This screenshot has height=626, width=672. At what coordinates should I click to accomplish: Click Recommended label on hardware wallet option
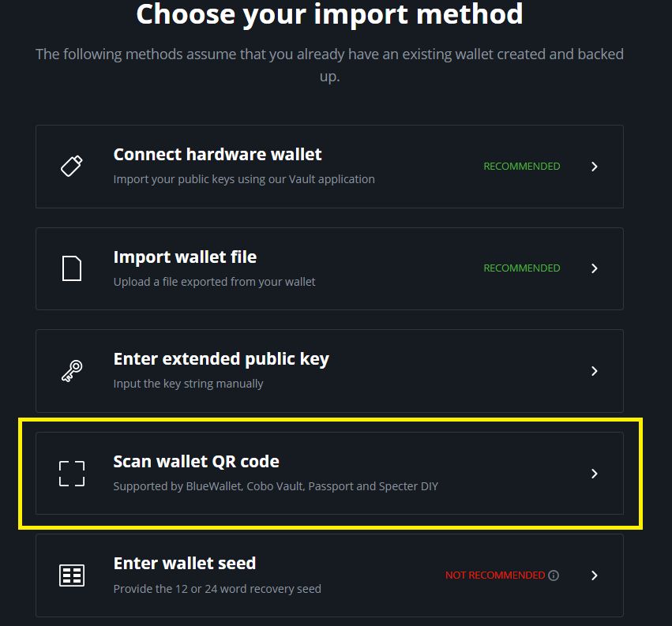(x=521, y=167)
